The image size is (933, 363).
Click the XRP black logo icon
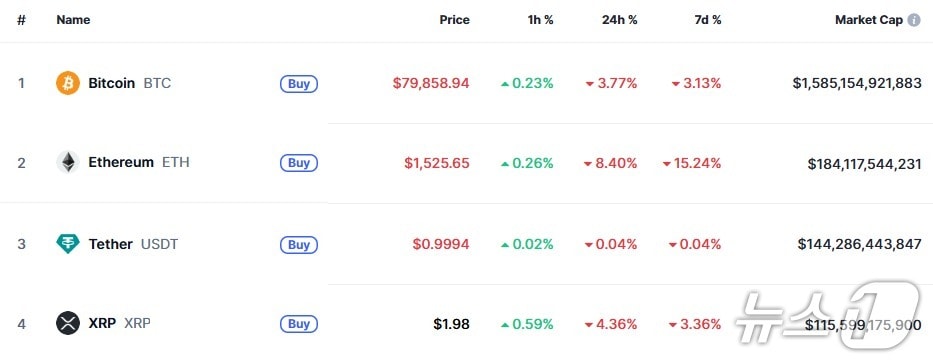coord(68,324)
